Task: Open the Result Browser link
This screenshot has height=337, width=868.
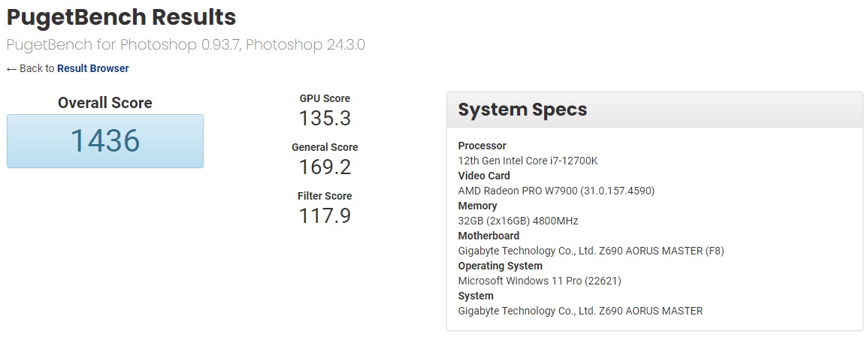Action: click(x=93, y=68)
